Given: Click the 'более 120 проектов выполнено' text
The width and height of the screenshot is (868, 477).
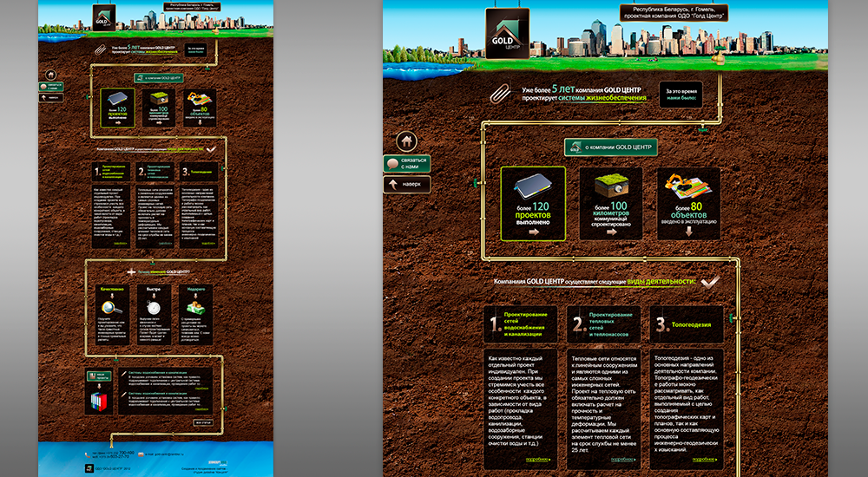Looking at the screenshot, I should click(534, 214).
